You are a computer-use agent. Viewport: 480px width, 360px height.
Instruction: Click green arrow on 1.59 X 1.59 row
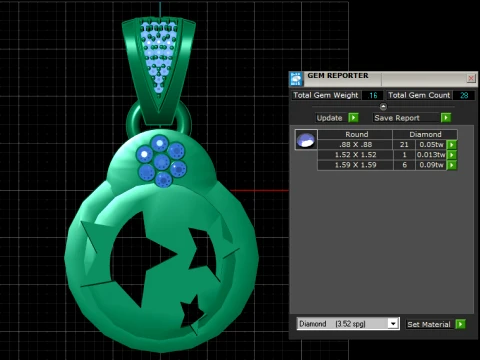(x=452, y=165)
